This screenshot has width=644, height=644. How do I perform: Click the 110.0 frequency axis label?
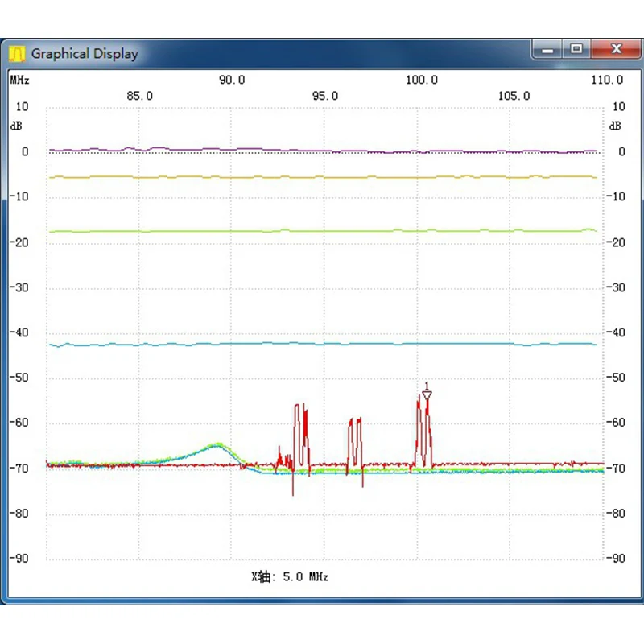pos(607,80)
